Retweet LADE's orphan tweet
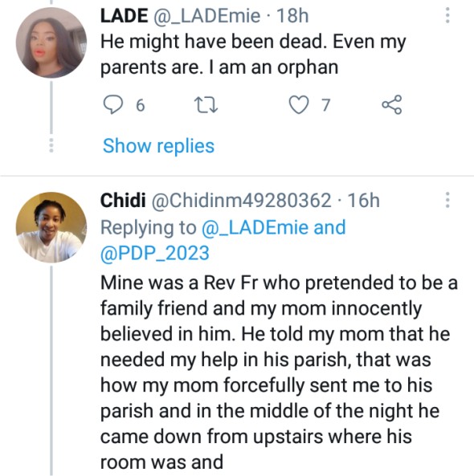This screenshot has width=474, height=476. coord(206,105)
